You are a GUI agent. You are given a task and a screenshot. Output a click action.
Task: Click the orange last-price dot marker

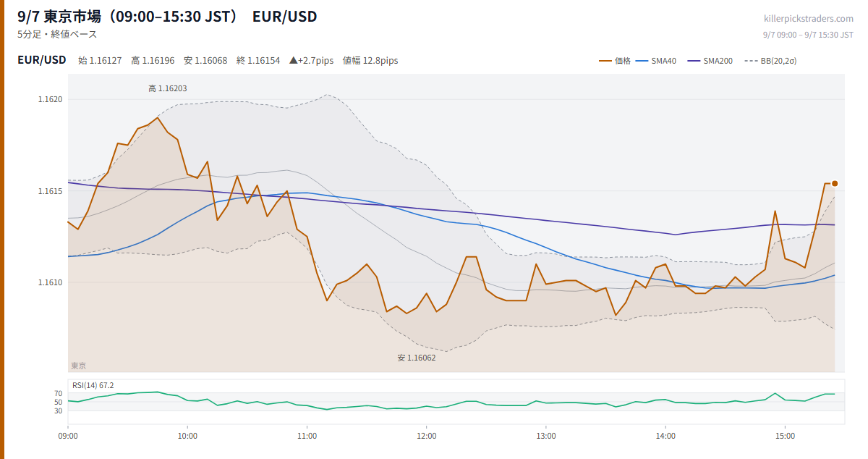[835, 184]
